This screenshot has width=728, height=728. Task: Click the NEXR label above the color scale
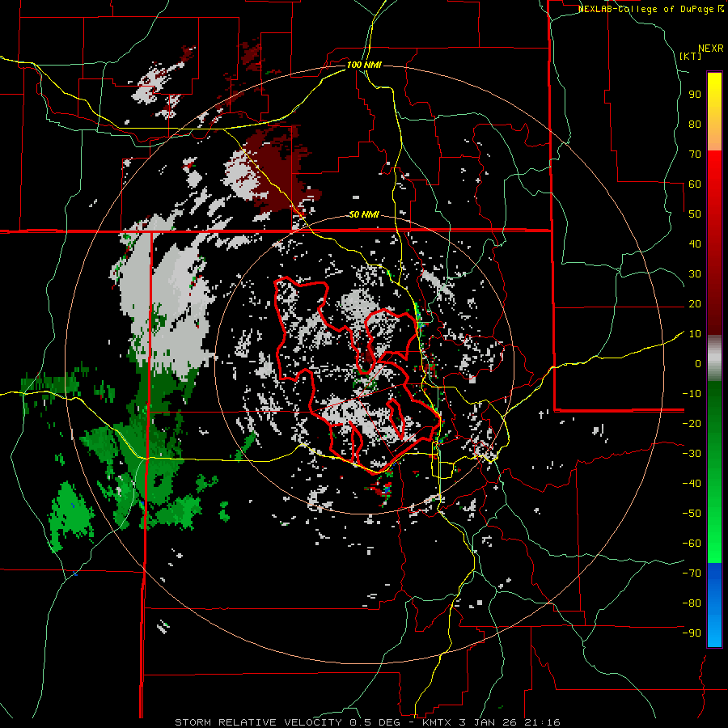[x=711, y=49]
